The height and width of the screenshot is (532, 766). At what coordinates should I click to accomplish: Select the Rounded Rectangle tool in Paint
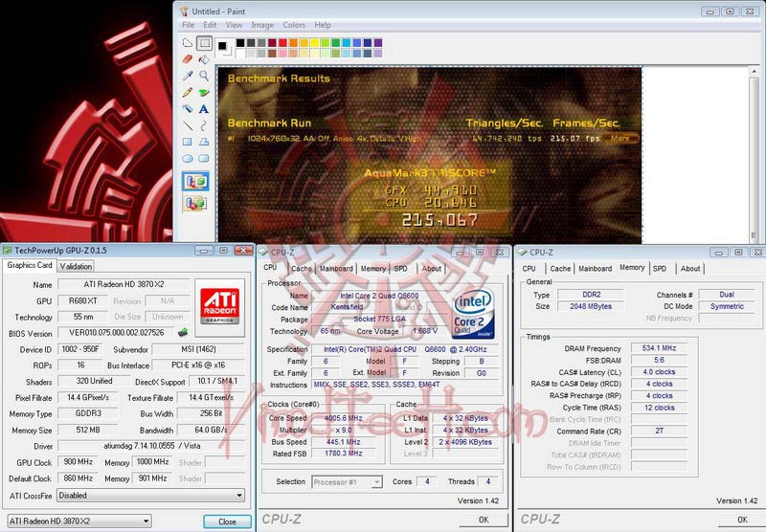204,159
